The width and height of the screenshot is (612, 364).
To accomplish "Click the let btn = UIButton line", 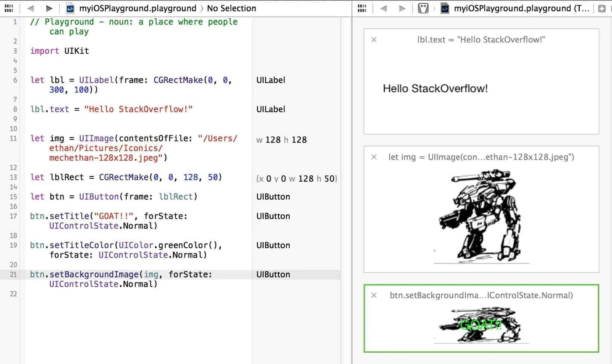I will coord(114,197).
